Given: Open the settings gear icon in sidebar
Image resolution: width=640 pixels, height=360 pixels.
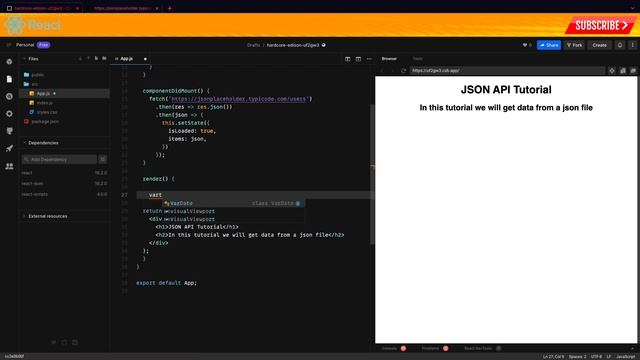Looking at the screenshot, I should click(x=9, y=114).
